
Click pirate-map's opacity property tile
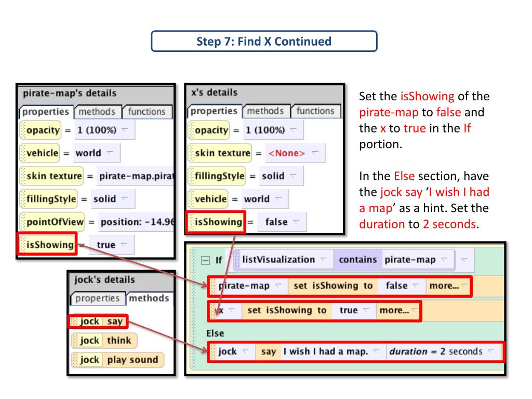tap(41, 130)
